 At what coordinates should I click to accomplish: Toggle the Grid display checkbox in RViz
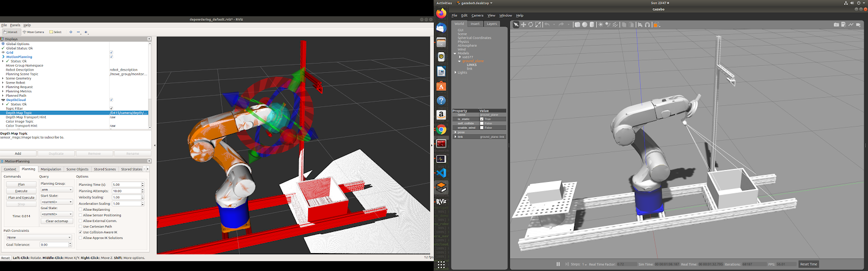111,53
